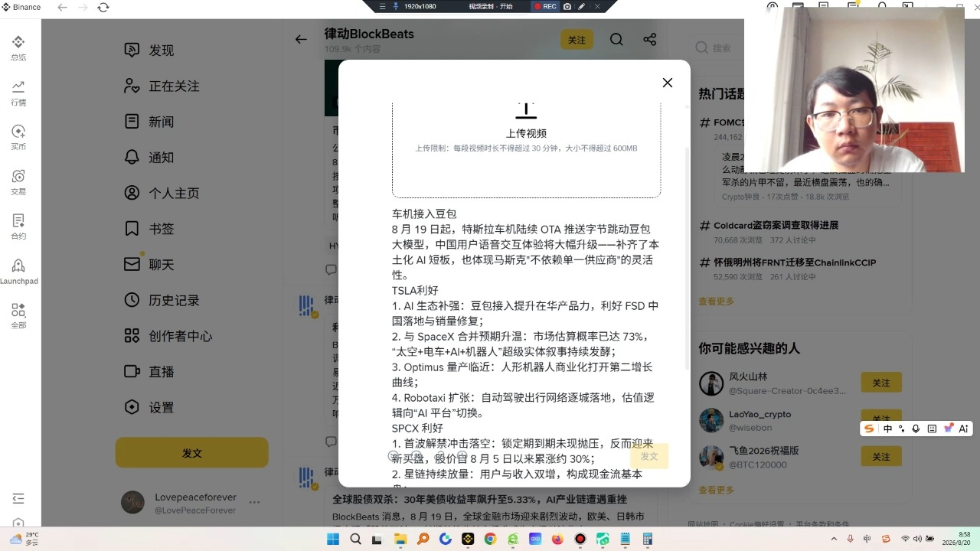Open 聊天 chat
Image resolution: width=980 pixels, height=551 pixels.
click(x=149, y=265)
